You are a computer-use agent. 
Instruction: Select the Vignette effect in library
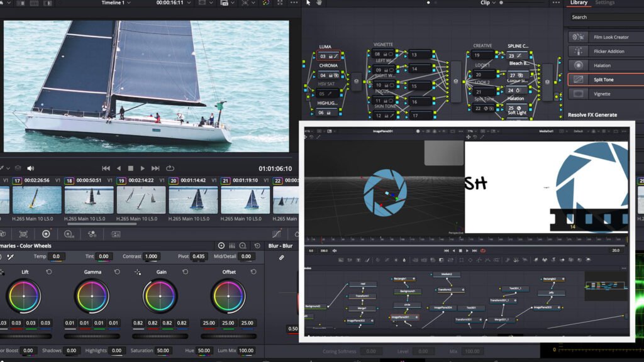606,94
